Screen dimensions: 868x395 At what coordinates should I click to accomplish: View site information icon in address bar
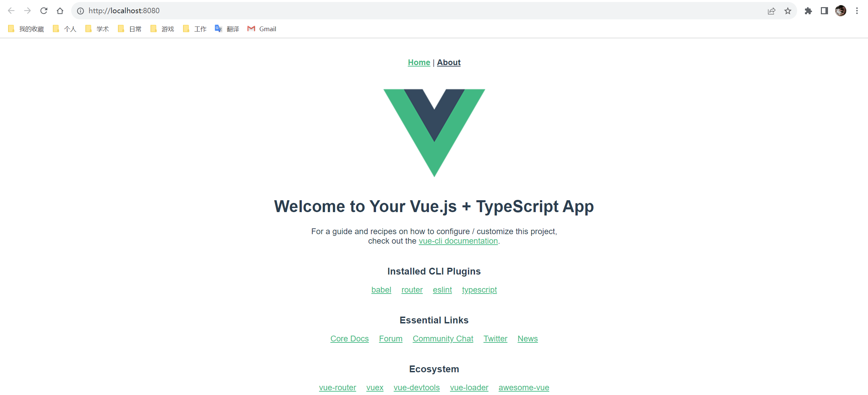(x=80, y=11)
